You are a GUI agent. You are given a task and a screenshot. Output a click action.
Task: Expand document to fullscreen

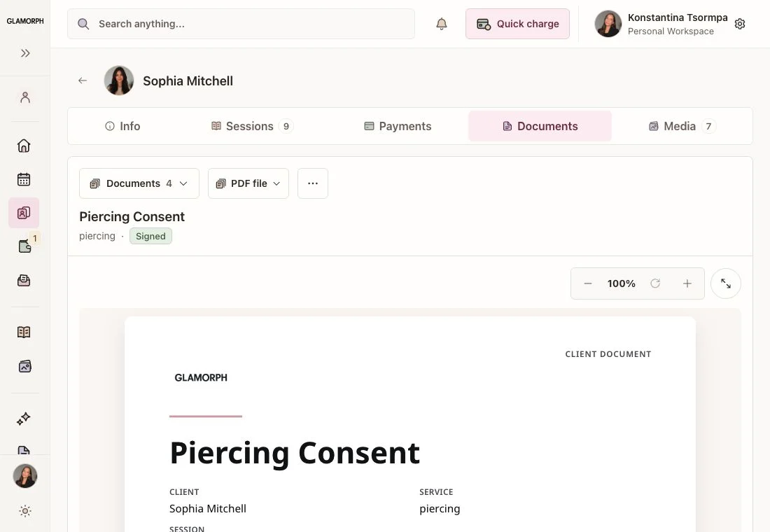pos(726,283)
